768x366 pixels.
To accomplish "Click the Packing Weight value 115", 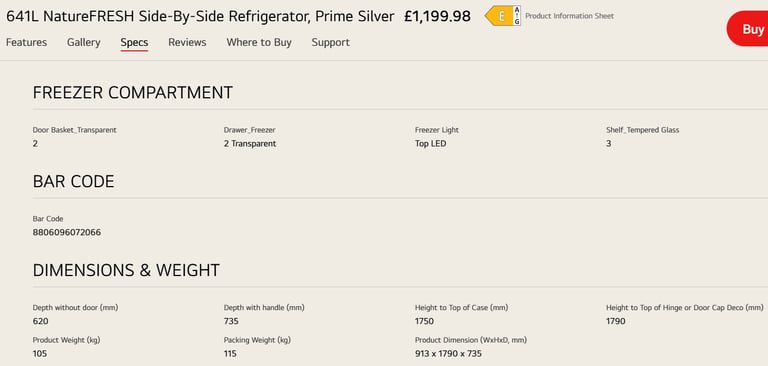I will [x=230, y=353].
